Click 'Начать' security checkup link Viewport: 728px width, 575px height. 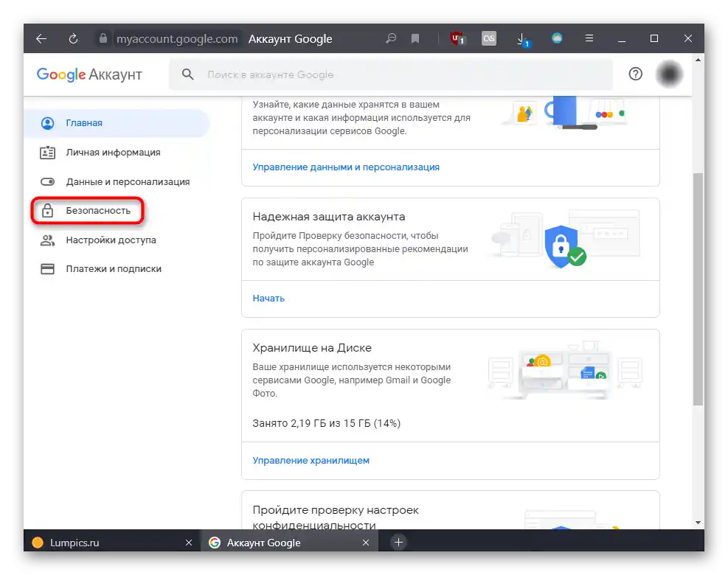[x=268, y=299]
